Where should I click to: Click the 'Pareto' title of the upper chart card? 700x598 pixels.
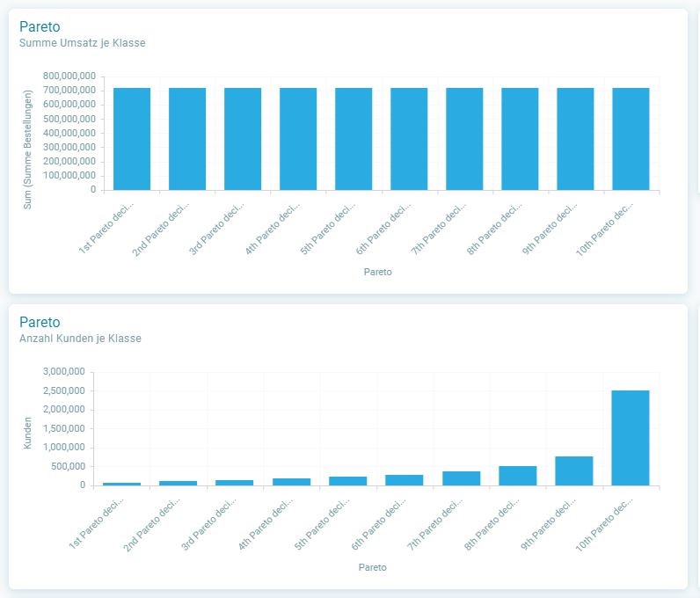[40, 26]
